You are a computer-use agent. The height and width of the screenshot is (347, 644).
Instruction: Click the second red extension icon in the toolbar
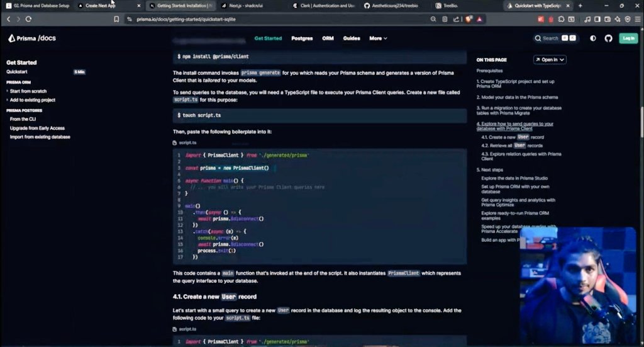pyautogui.click(x=551, y=20)
